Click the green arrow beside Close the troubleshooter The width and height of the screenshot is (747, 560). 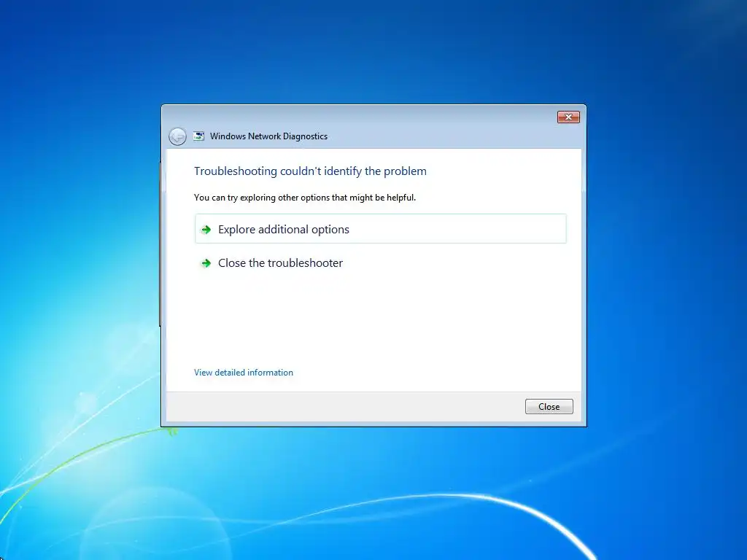[206, 262]
